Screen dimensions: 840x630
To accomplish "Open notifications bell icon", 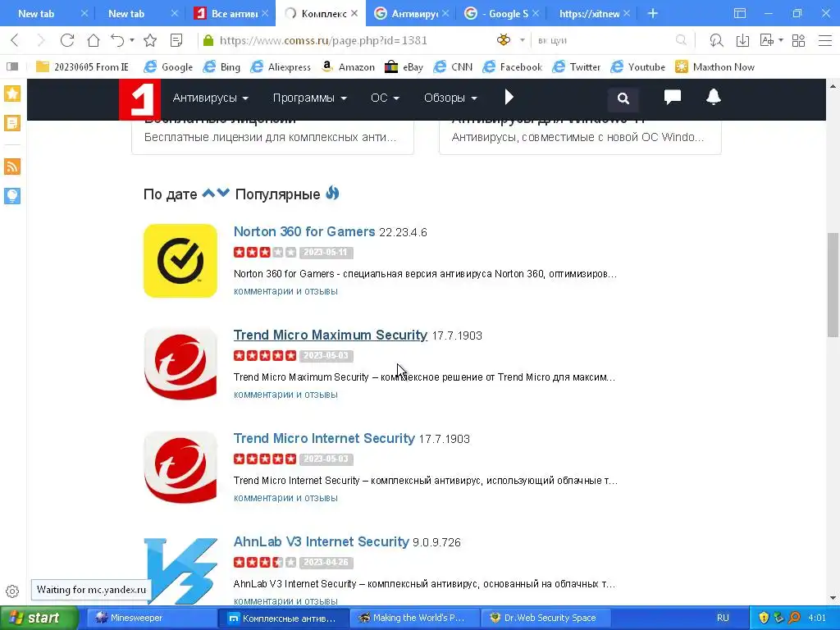I will (713, 97).
